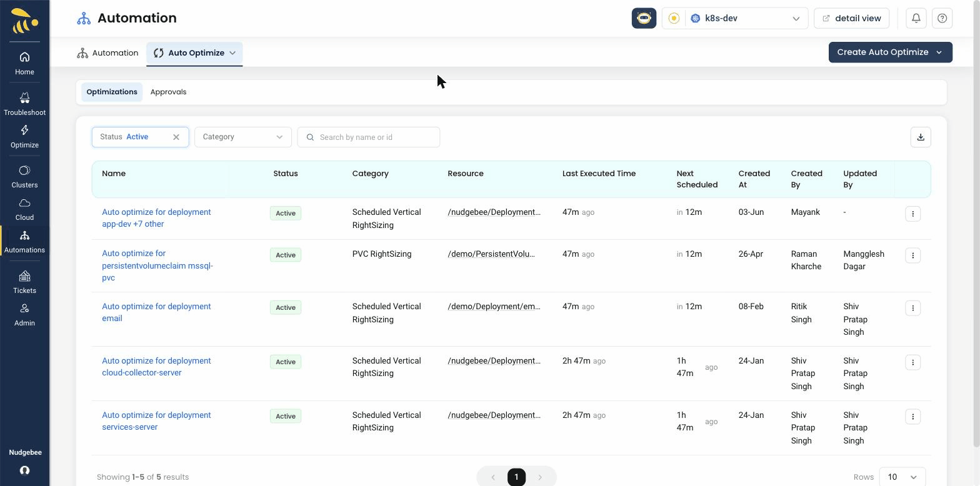Click Mayank in Created By column
Viewport: 980px width, 486px height.
tap(805, 212)
